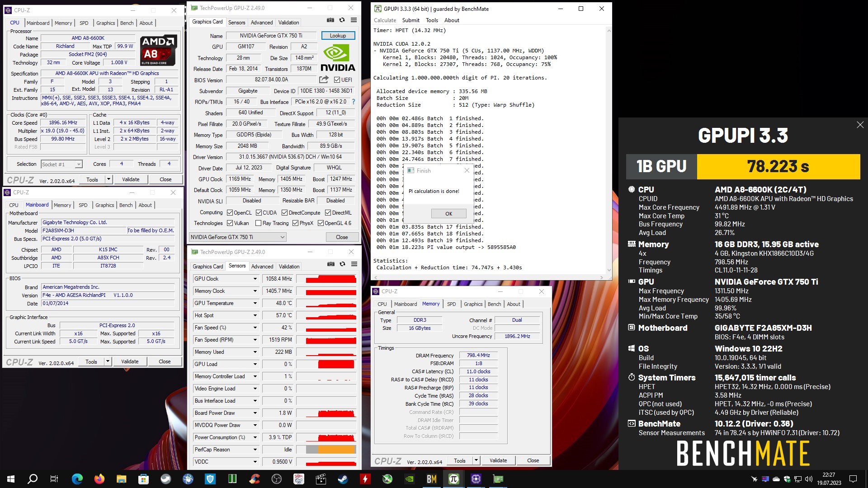Open the NVIDIA app in the taskbar
Viewport: 868px width, 488px height.
tap(410, 479)
